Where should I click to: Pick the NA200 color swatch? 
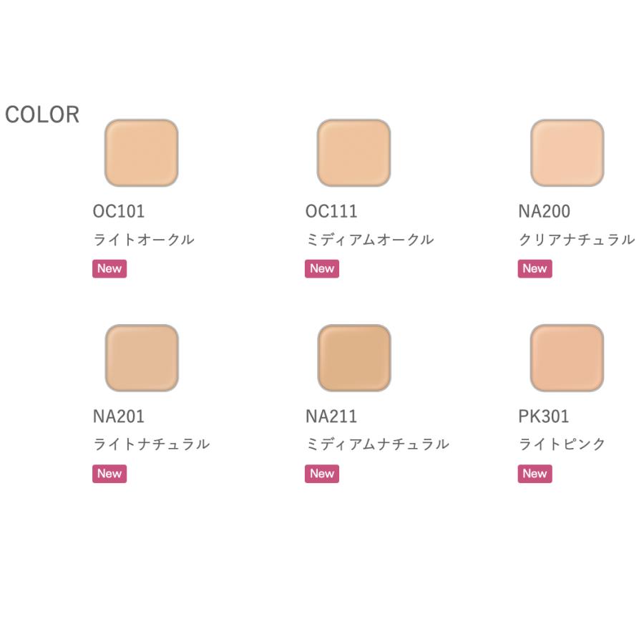pyautogui.click(x=567, y=152)
